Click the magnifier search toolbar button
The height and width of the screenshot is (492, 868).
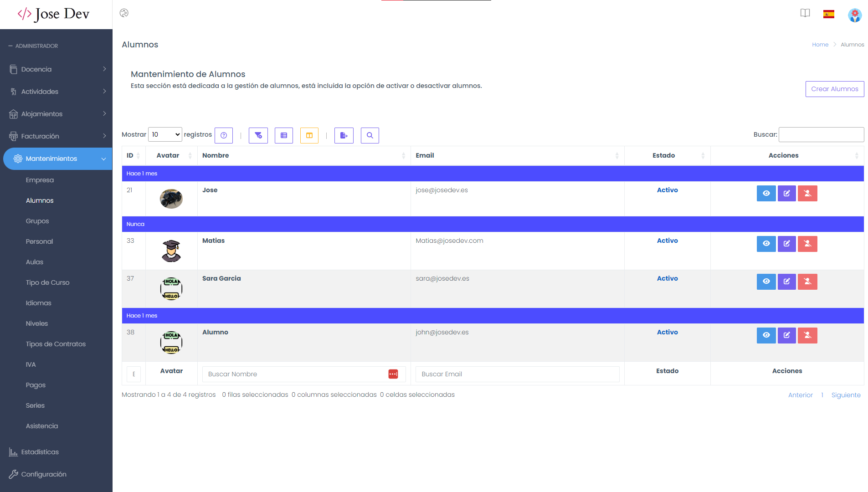[370, 135]
